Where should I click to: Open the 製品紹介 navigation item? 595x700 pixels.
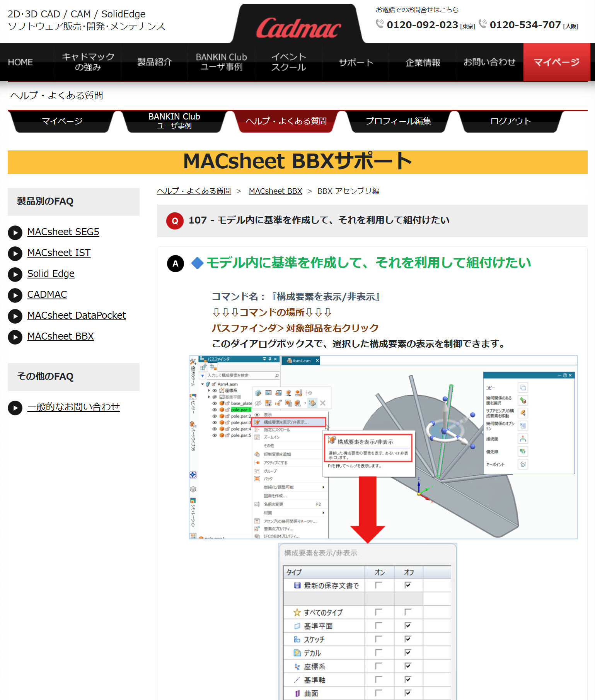[155, 62]
